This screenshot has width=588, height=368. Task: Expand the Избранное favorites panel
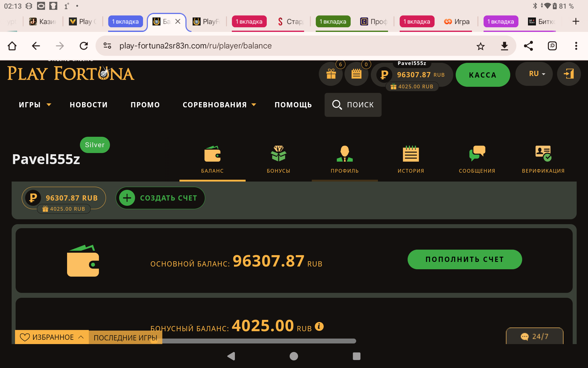pos(52,337)
